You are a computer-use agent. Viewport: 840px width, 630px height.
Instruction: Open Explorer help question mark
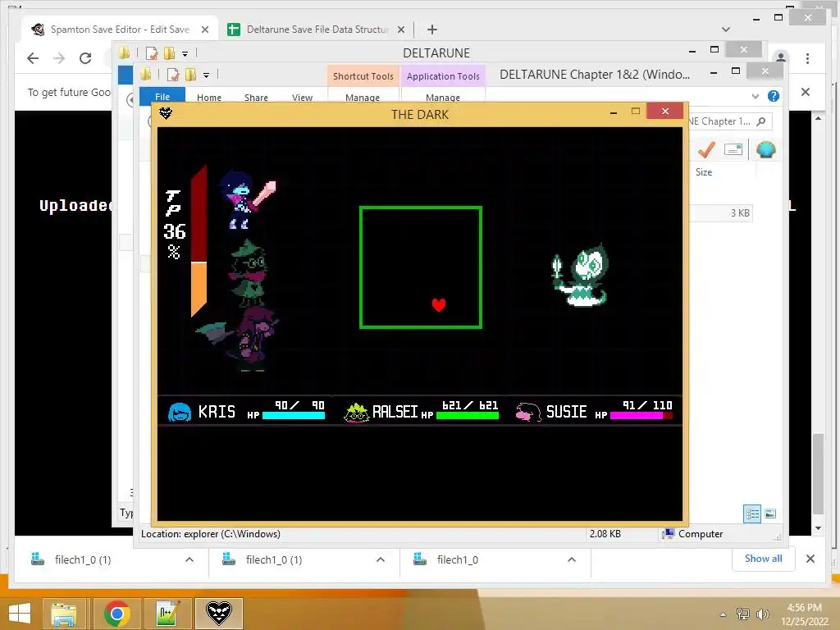coord(773,96)
